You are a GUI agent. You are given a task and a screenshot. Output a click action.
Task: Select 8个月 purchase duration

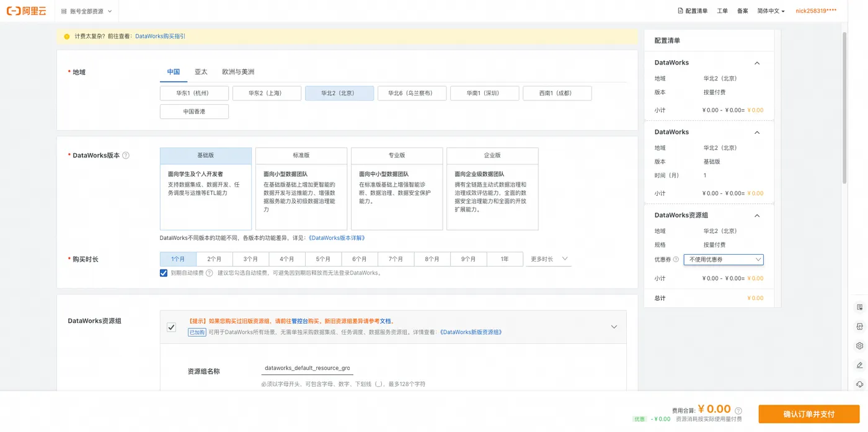(432, 259)
